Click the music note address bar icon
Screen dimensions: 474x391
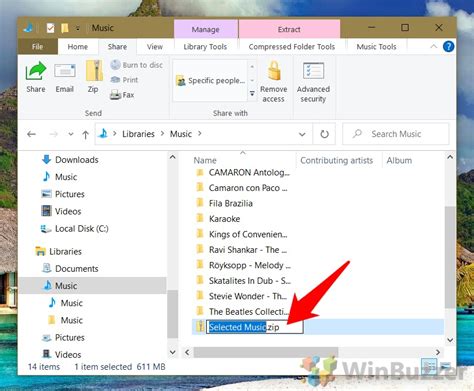point(104,134)
